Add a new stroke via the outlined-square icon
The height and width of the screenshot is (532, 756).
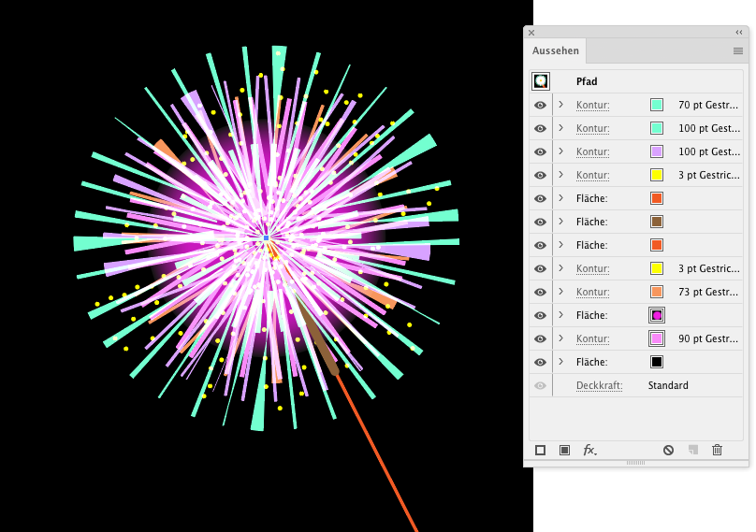click(541, 450)
